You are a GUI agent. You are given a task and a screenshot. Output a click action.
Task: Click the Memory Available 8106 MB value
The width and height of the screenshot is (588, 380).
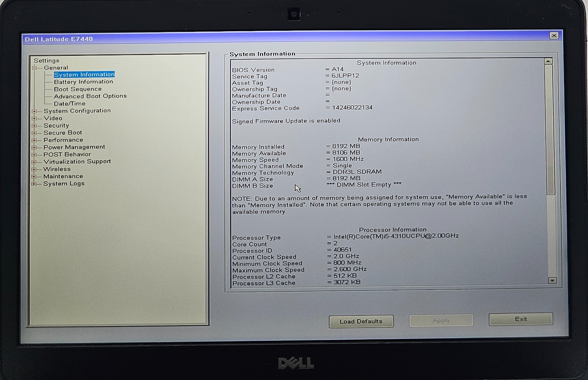coord(346,152)
